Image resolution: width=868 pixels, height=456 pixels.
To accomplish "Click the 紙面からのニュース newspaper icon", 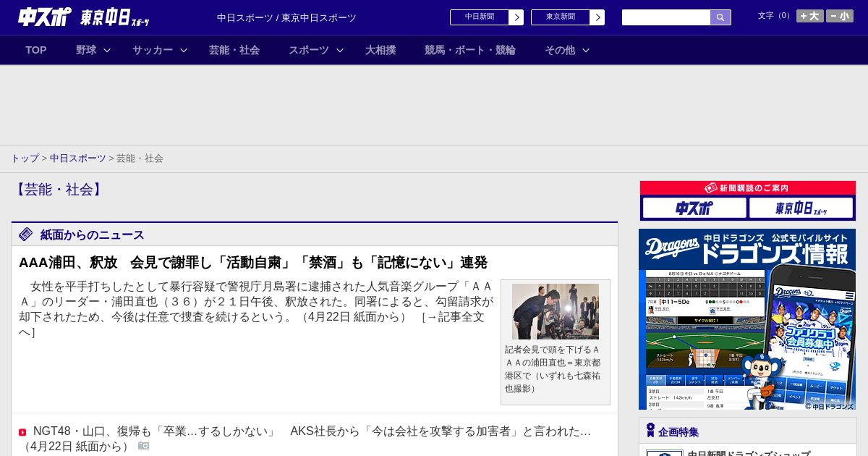I will 26,235.
